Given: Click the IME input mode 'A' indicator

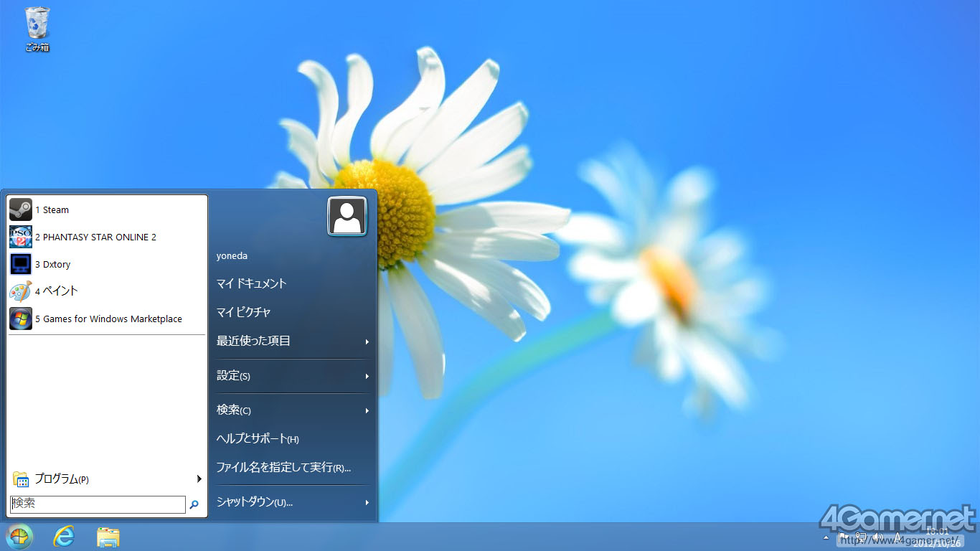Looking at the screenshot, I should (x=897, y=537).
